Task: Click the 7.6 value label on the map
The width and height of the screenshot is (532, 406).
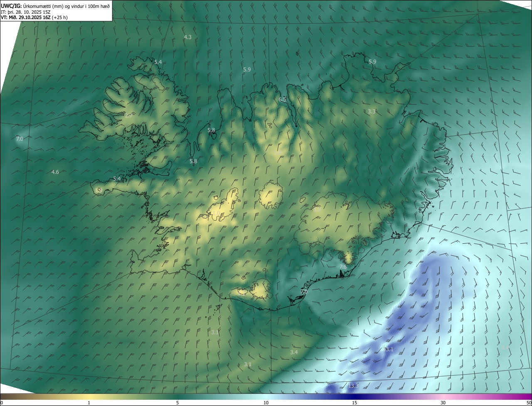Action: click(343, 267)
